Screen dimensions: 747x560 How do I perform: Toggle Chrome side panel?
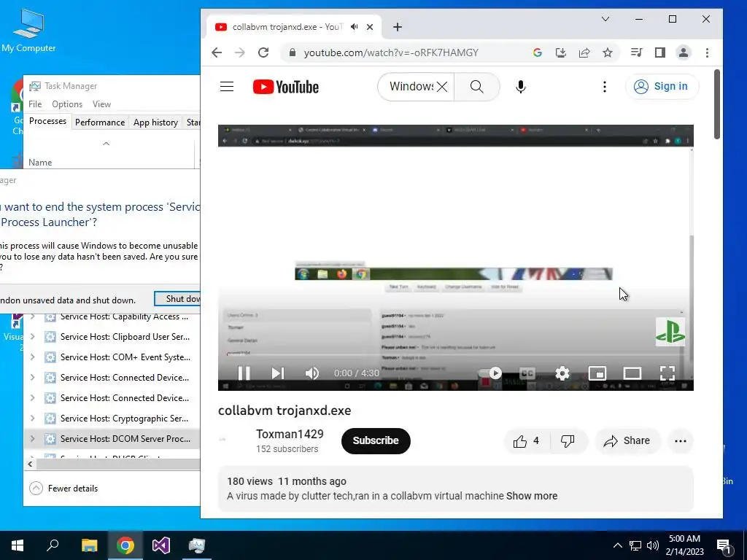[659, 52]
